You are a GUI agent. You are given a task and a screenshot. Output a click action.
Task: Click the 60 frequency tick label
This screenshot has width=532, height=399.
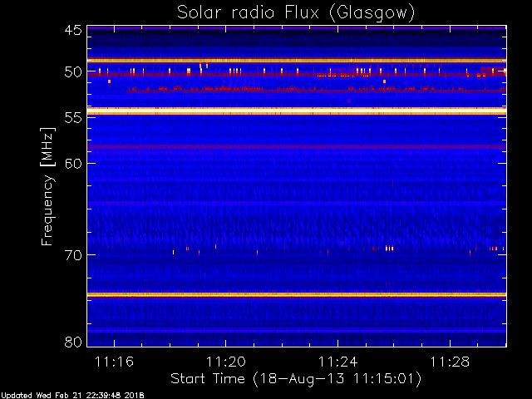[73, 164]
